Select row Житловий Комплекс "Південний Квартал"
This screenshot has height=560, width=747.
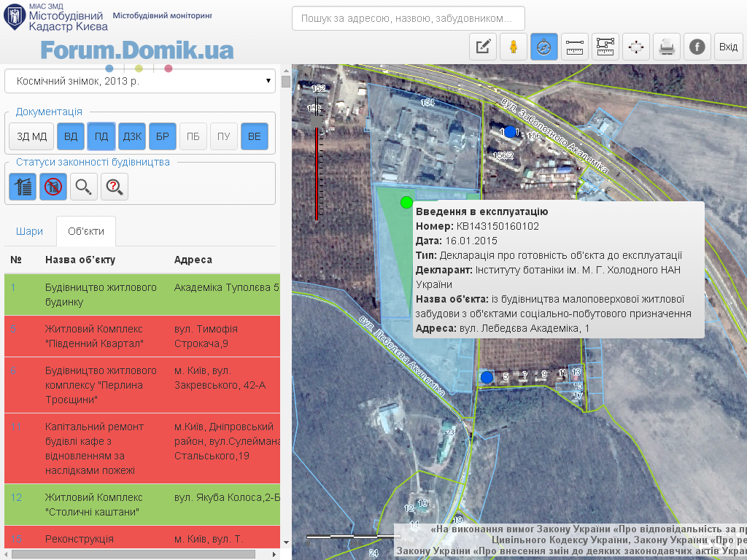point(142,336)
